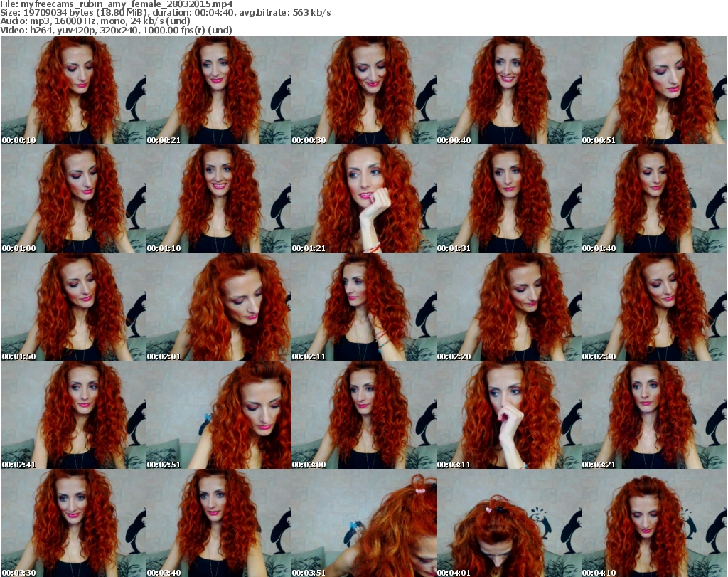View the frame captured at 00:03:30

coord(74,523)
